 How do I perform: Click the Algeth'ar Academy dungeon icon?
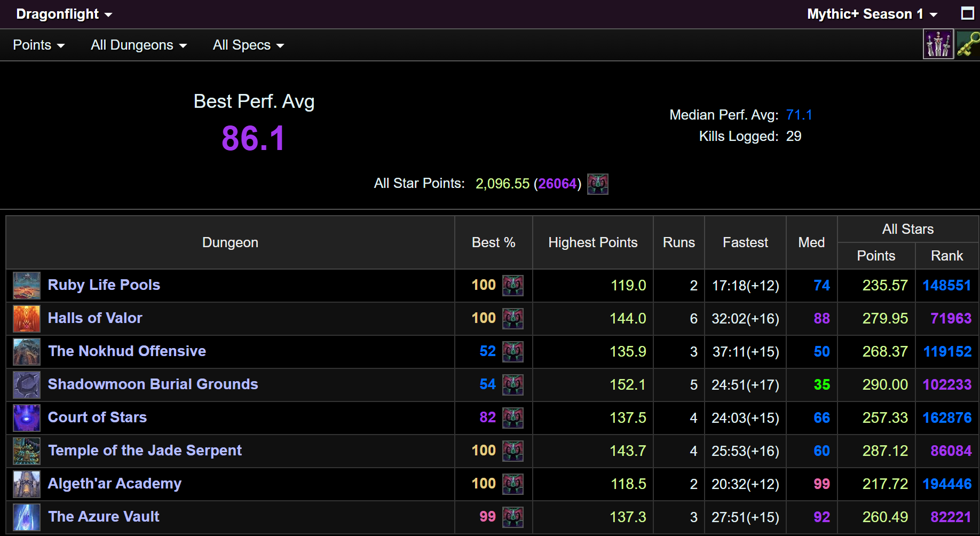coord(27,484)
